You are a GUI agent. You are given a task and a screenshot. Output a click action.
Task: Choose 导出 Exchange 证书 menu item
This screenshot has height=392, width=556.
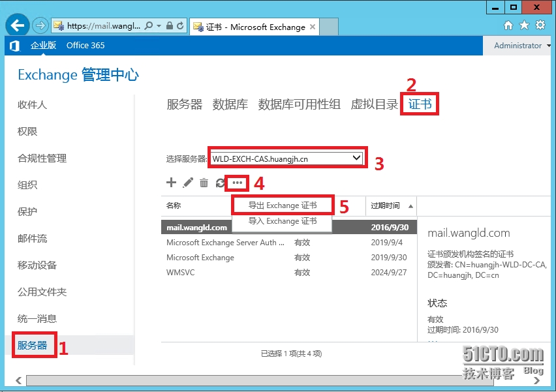point(283,205)
